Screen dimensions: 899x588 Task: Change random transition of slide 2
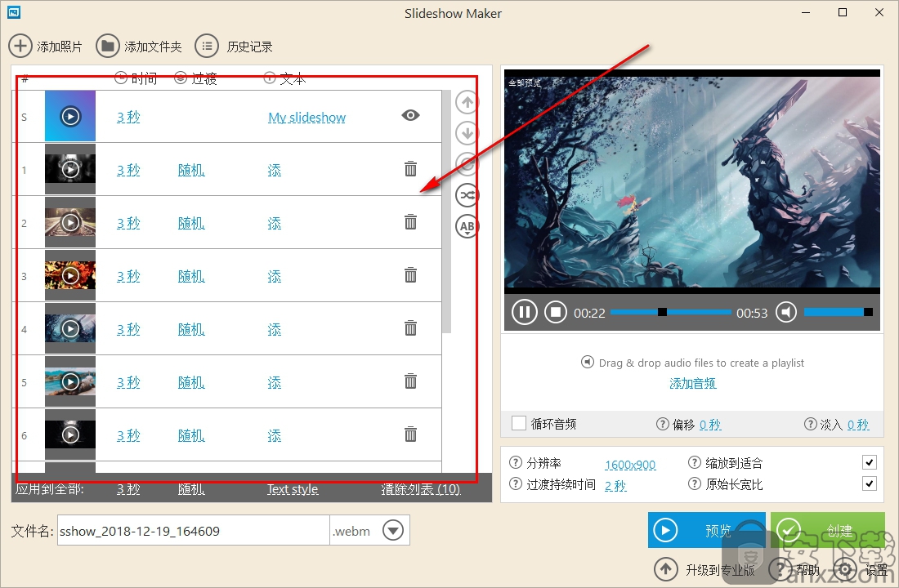click(191, 224)
